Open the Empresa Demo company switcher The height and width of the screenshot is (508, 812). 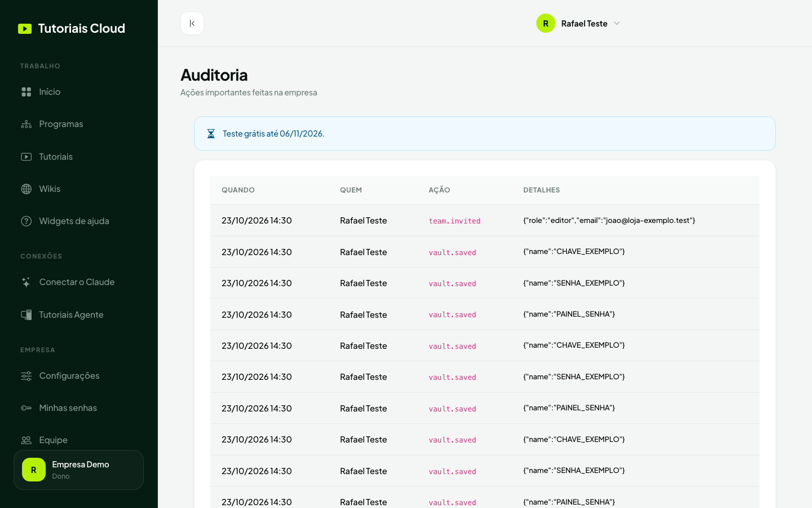point(79,470)
